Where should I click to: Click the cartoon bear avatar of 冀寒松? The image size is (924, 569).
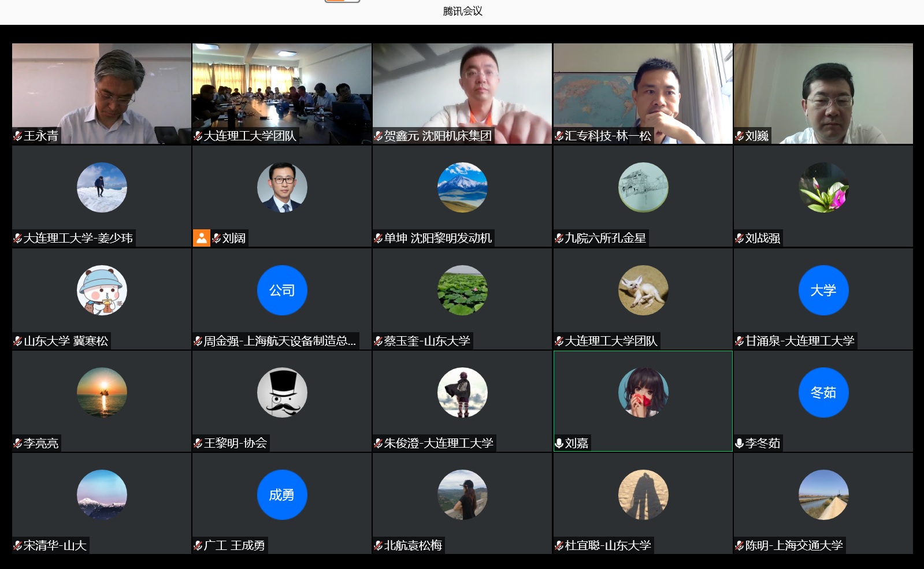tap(102, 290)
